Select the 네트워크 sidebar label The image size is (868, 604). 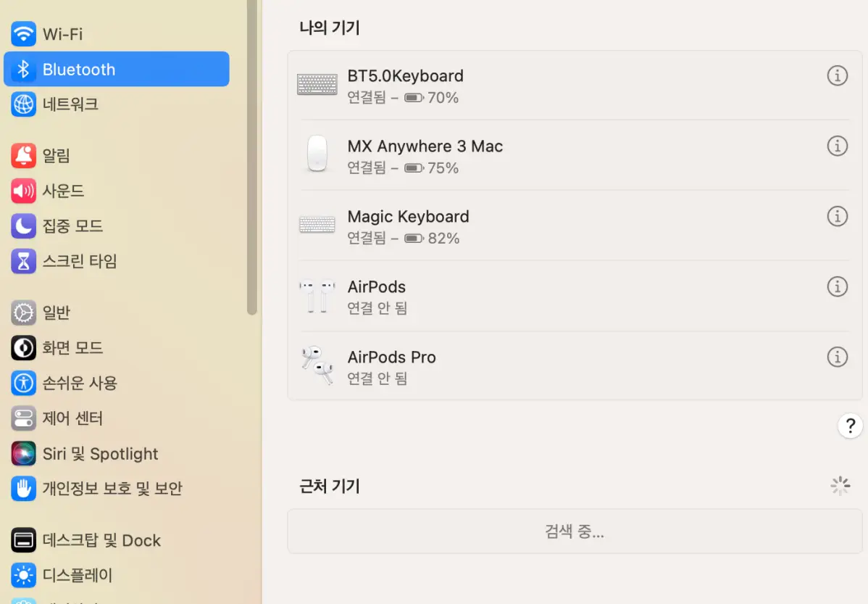click(70, 104)
